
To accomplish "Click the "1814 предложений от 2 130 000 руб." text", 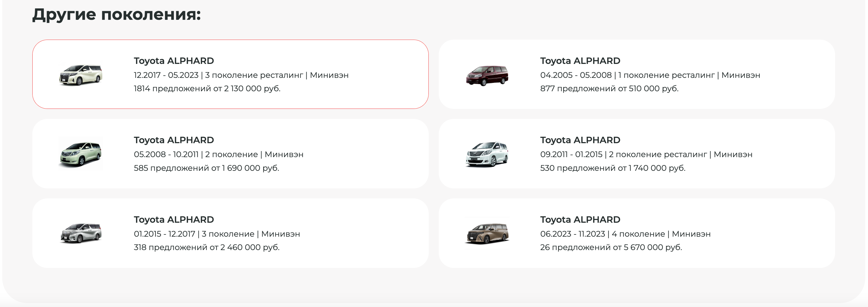I will pos(207,88).
